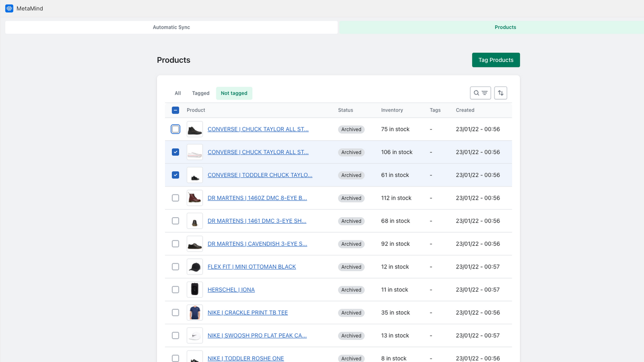Check the Nike Crackle Print TB Tee row
Viewport: 644px width, 362px height.
(x=175, y=312)
